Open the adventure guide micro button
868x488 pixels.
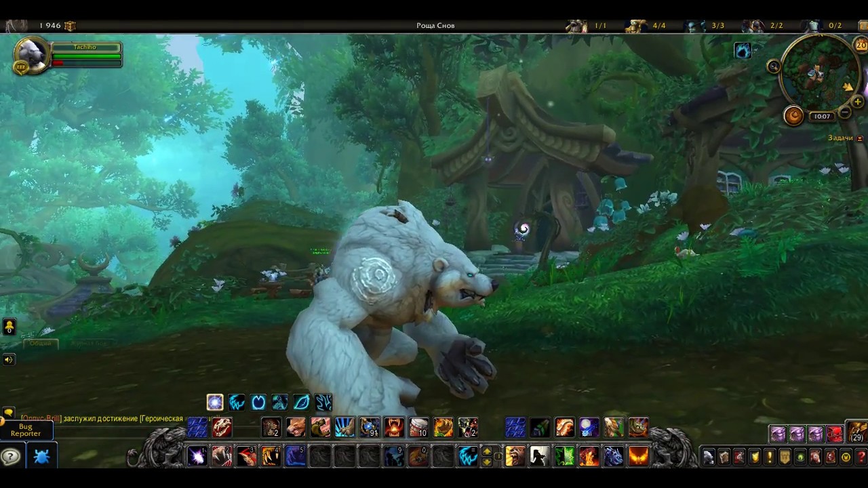pyautogui.click(x=831, y=457)
